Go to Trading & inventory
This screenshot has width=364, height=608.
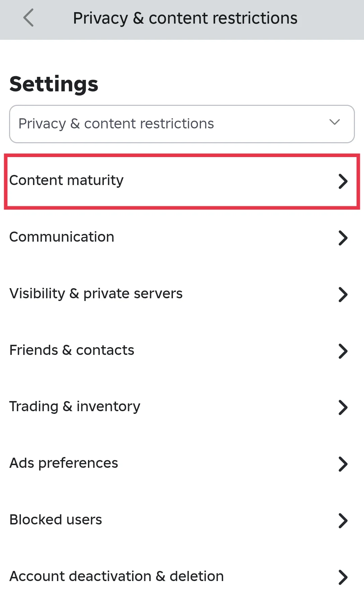pos(74,407)
